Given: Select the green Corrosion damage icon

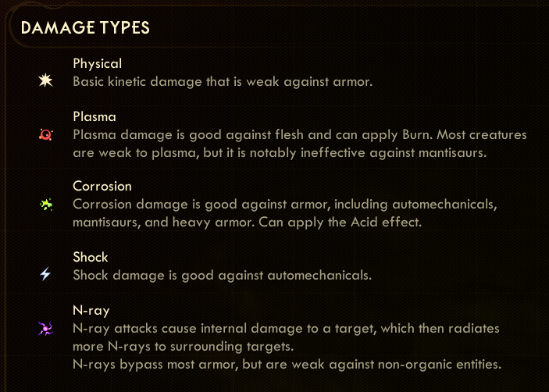Looking at the screenshot, I should click(x=46, y=205).
